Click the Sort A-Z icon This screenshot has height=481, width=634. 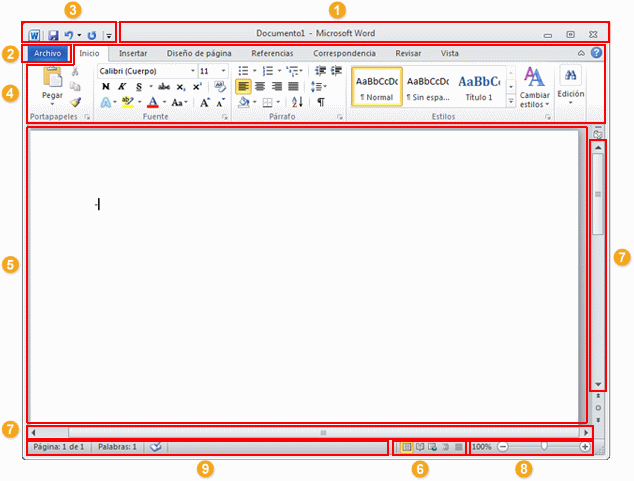pyautogui.click(x=297, y=102)
